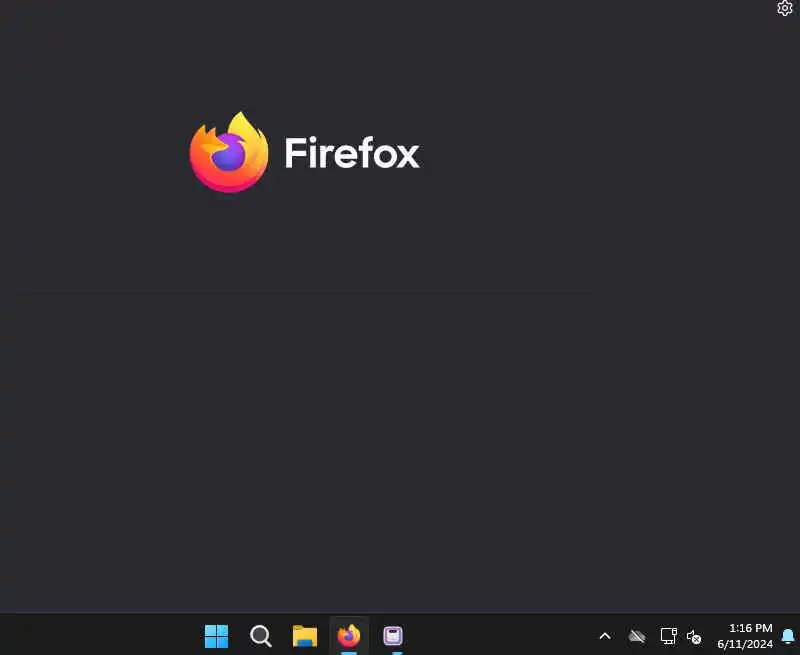Image resolution: width=800 pixels, height=655 pixels.
Task: Switch to Firefox taskbar icon
Action: point(349,636)
